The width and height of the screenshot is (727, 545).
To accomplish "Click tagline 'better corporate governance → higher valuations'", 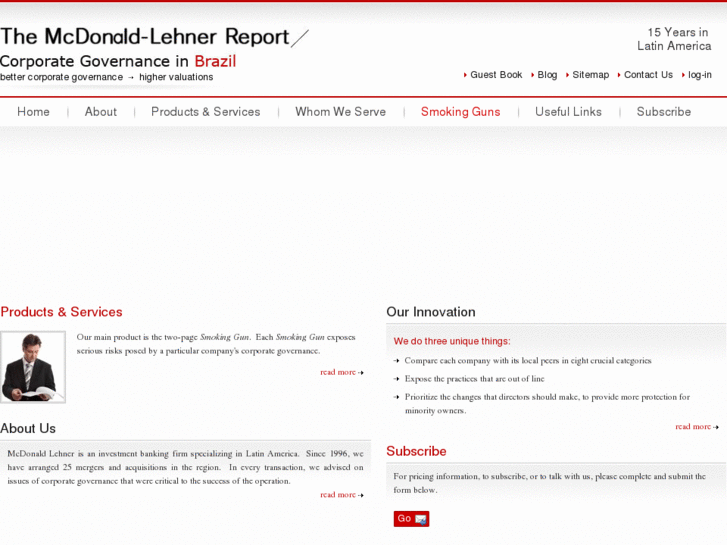I will click(107, 77).
